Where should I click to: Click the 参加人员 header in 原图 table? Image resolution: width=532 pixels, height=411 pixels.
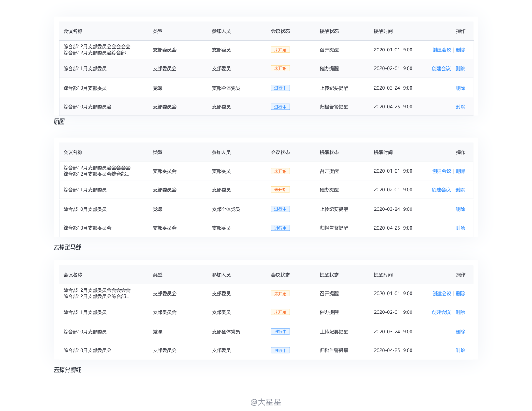click(221, 31)
